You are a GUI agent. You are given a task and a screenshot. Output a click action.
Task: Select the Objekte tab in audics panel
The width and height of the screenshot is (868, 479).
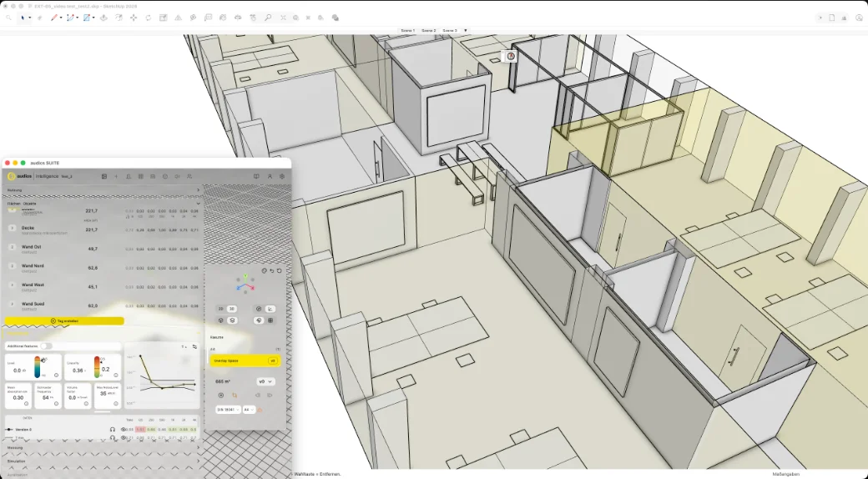pyautogui.click(x=30, y=204)
